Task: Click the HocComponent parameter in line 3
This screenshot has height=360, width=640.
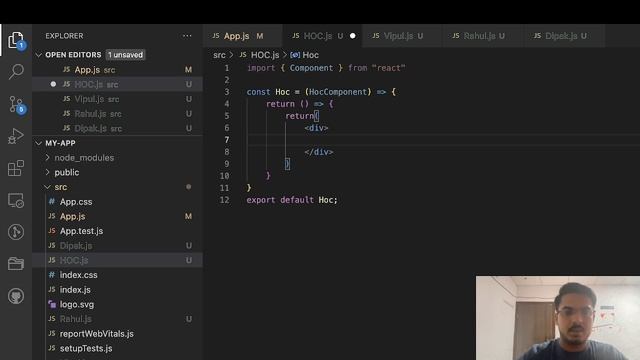Action: [x=338, y=92]
